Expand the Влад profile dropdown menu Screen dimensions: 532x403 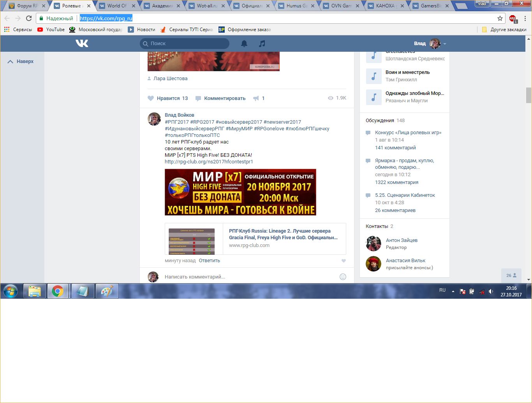430,44
